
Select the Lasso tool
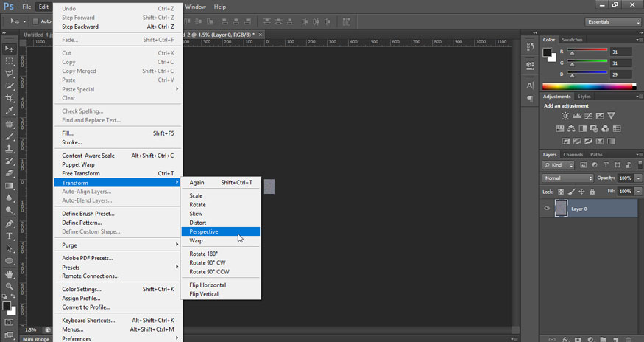[9, 73]
